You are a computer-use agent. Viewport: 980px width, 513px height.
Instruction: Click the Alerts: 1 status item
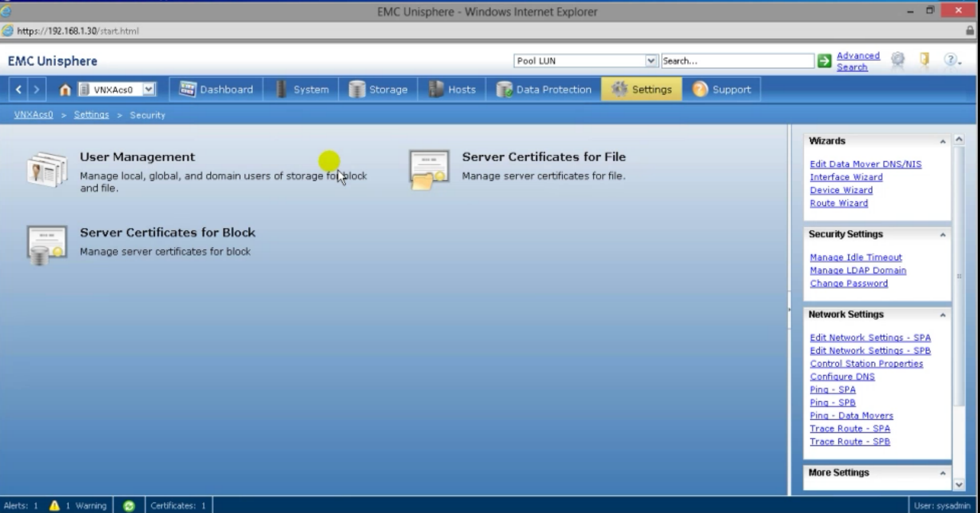pos(21,506)
